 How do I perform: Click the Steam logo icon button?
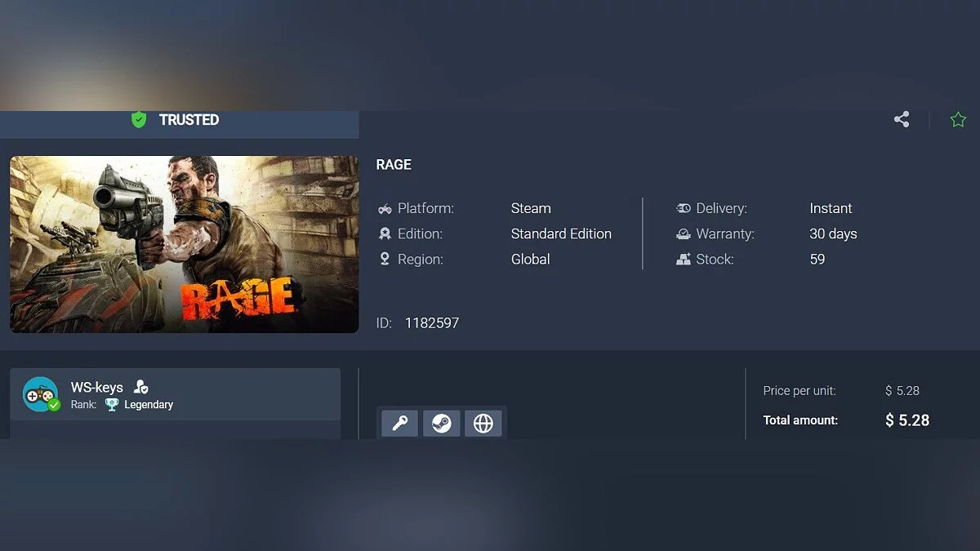[x=442, y=424]
